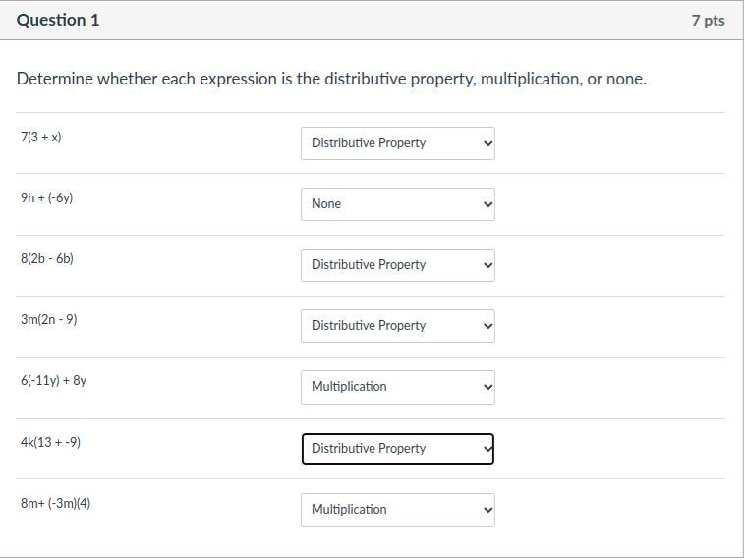Image resolution: width=745 pixels, height=560 pixels.
Task: Open the focused dropdown for 4k(13 + -9)
Action: (397, 449)
